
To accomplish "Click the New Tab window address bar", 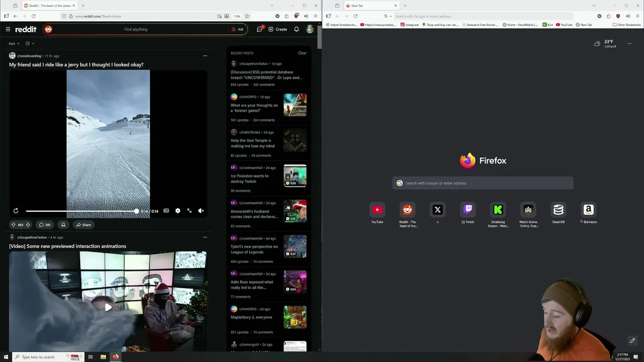I will pyautogui.click(x=483, y=16).
